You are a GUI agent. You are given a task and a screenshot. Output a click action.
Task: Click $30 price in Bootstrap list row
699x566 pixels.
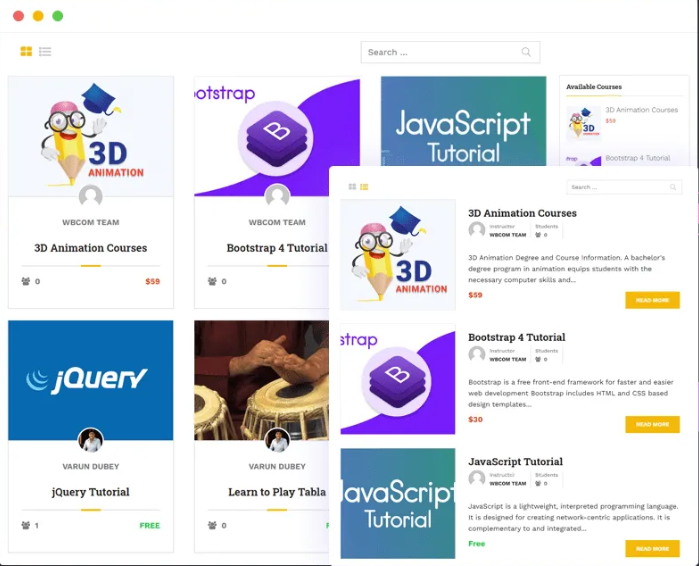475,419
